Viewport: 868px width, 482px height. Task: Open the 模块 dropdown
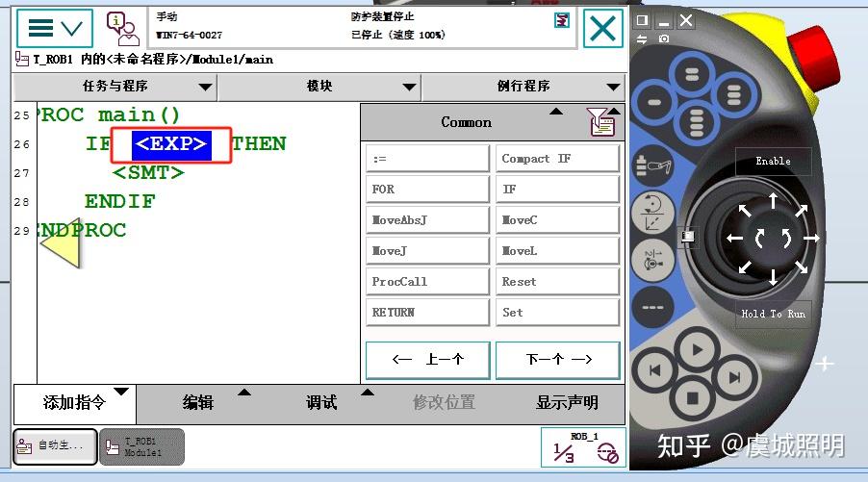[x=319, y=87]
